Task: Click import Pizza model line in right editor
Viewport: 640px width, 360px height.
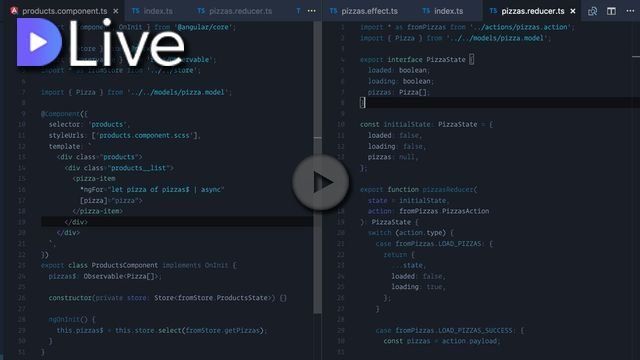Action: click(455, 38)
